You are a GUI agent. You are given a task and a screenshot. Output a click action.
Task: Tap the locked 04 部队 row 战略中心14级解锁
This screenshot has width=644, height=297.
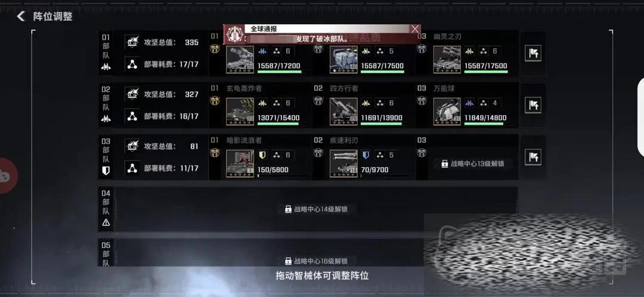[316, 209]
